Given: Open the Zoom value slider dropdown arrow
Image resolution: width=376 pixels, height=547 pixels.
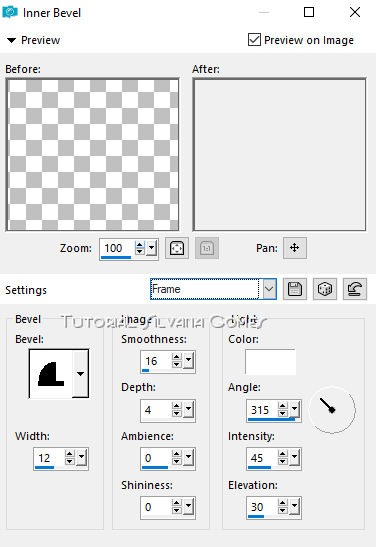Looking at the screenshot, I should (152, 248).
